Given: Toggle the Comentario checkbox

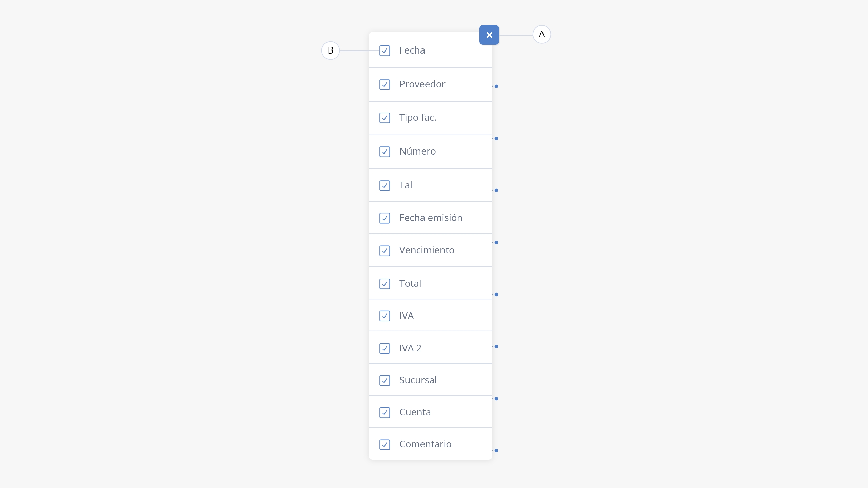Looking at the screenshot, I should (x=384, y=444).
